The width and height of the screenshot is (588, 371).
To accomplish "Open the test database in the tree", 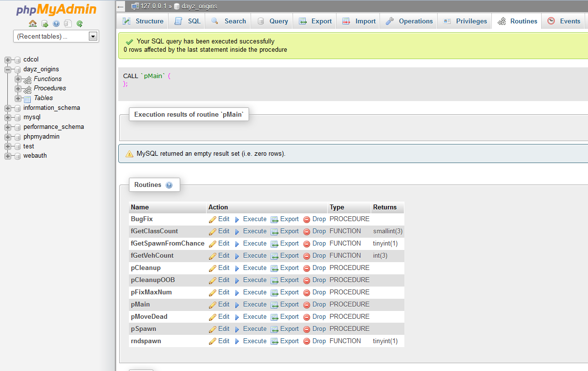I will 29,146.
